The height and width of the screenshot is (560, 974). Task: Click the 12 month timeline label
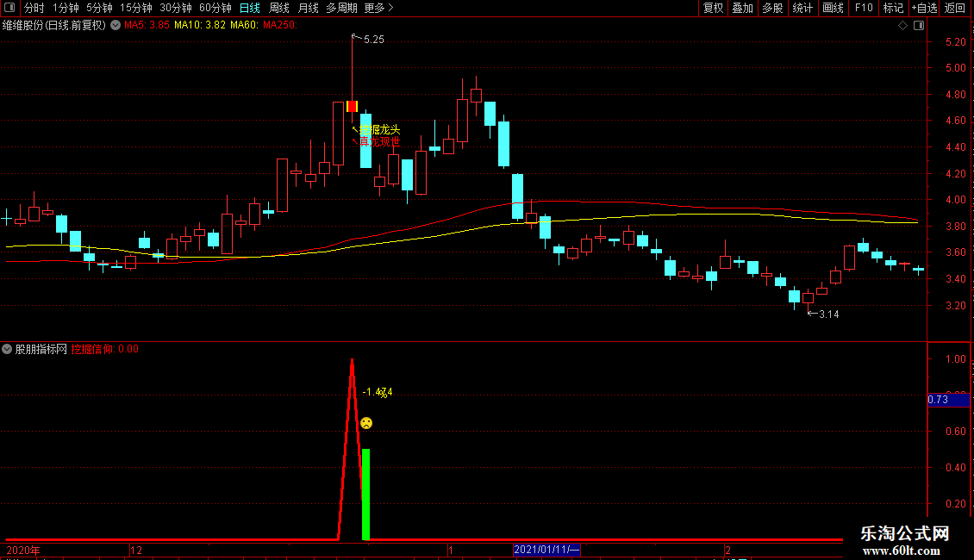point(136,550)
